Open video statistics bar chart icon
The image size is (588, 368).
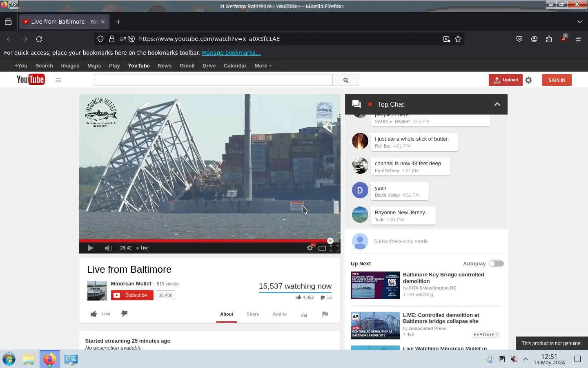(x=304, y=314)
